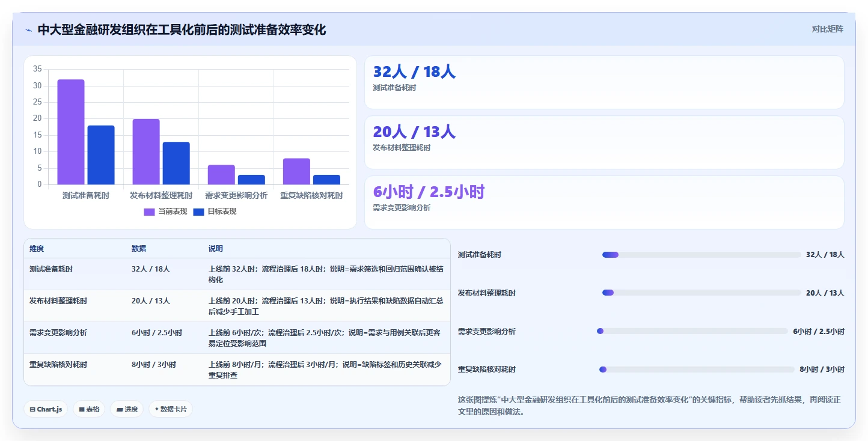
Task: Toggle the 目标表现 legend item
Action: [x=215, y=211]
